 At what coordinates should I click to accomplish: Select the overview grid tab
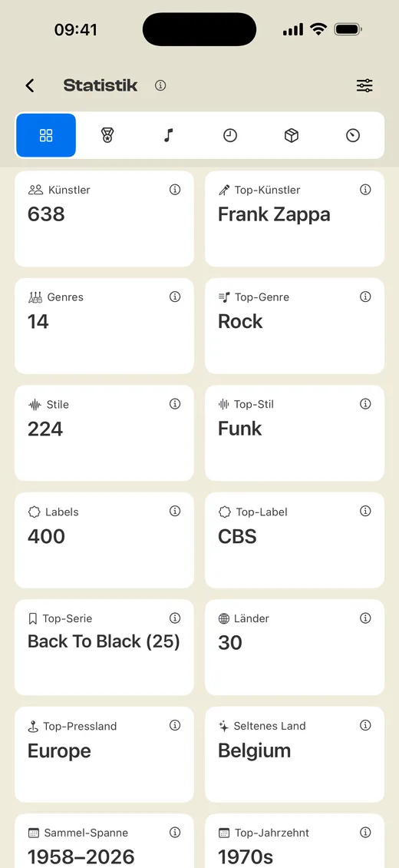[x=46, y=136]
